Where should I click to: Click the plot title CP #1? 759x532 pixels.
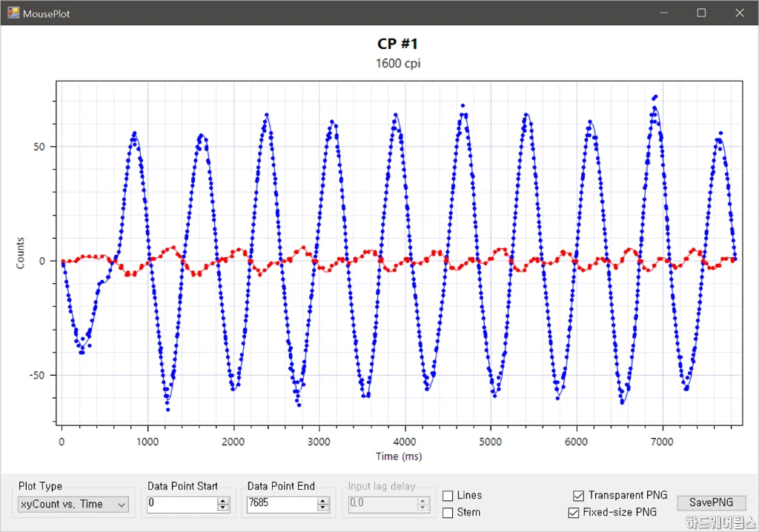tap(397, 44)
